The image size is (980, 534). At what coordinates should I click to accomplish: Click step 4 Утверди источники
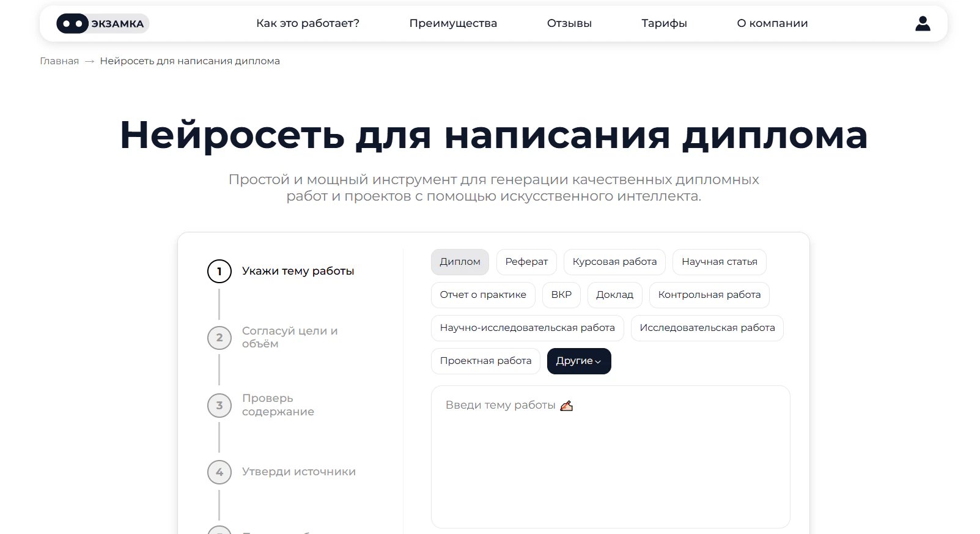coord(282,472)
